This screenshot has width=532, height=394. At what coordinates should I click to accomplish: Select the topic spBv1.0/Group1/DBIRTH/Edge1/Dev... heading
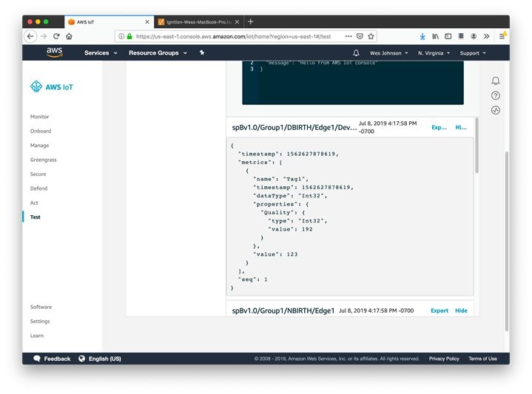294,127
